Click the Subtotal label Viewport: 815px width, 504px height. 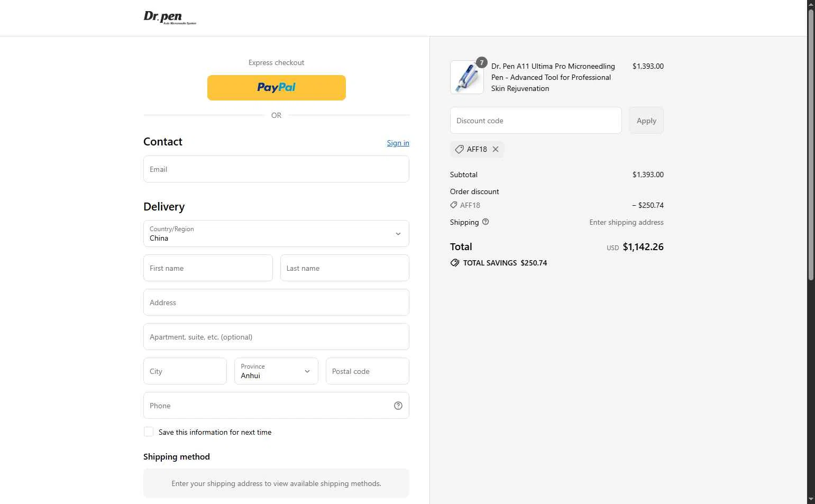464,175
